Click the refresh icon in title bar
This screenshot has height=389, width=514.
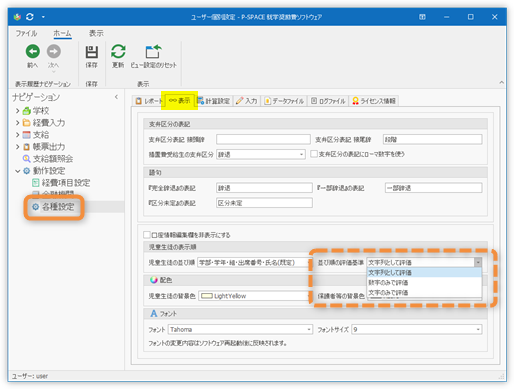[30, 17]
